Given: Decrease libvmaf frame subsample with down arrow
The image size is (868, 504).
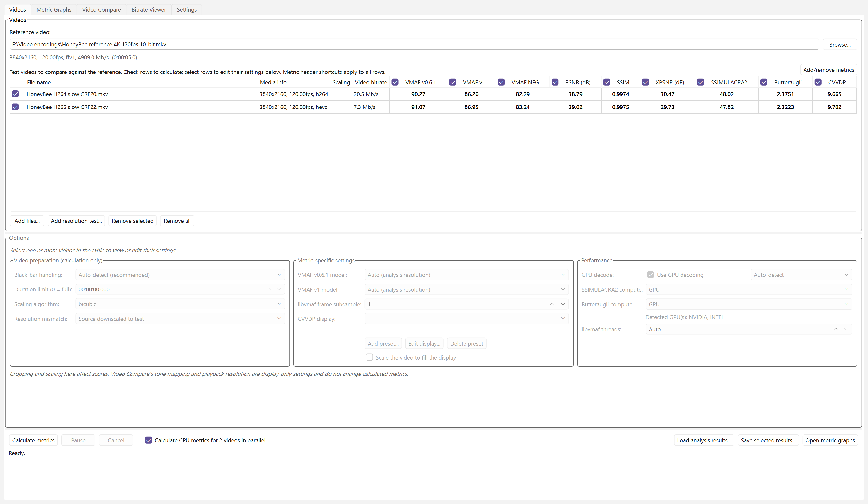Looking at the screenshot, I should (563, 304).
